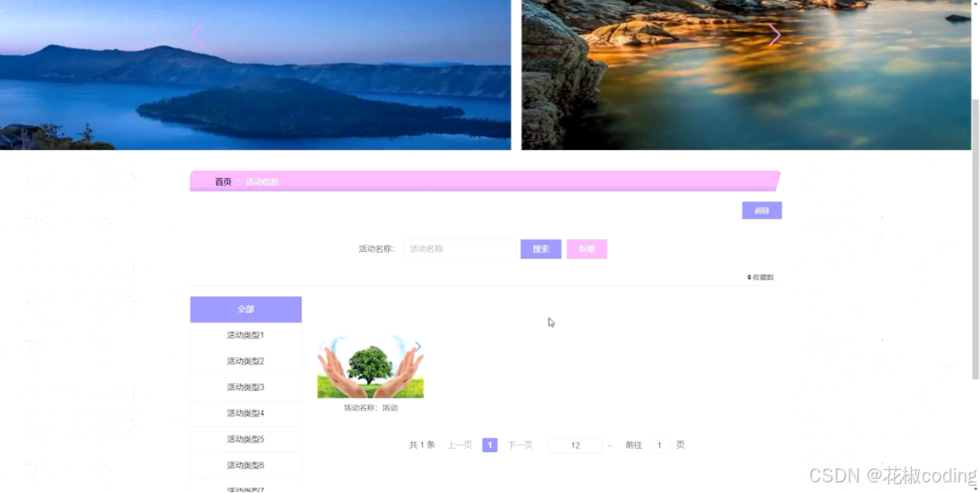Click the pink 新增 button
The image size is (980, 493).
(x=587, y=249)
